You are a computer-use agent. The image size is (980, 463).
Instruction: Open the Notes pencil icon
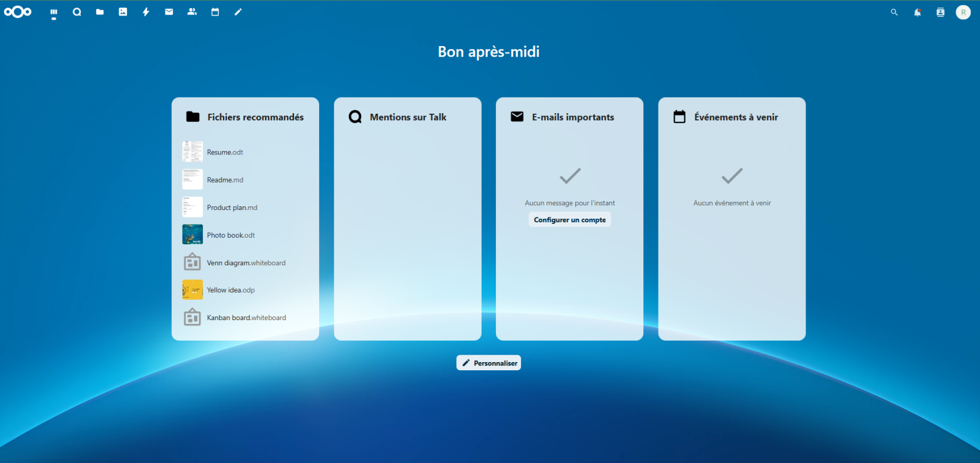point(238,12)
